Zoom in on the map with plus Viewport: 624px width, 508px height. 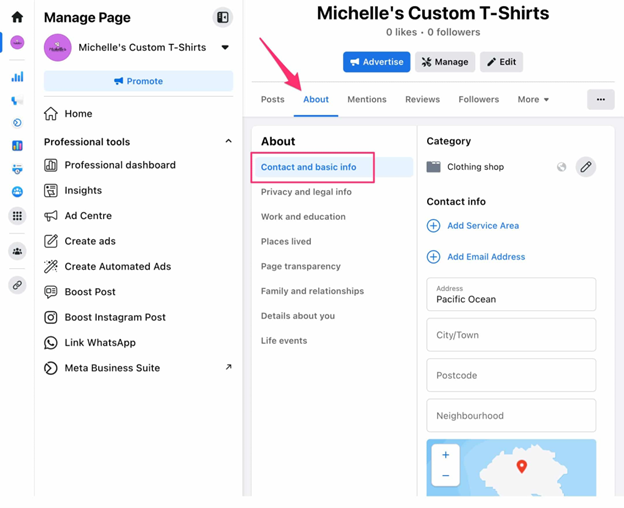tap(446, 455)
